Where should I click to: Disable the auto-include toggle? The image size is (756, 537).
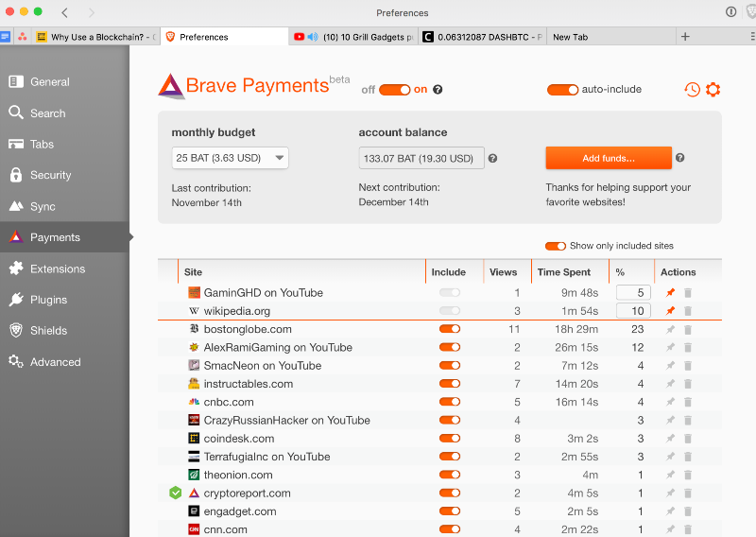pos(562,90)
